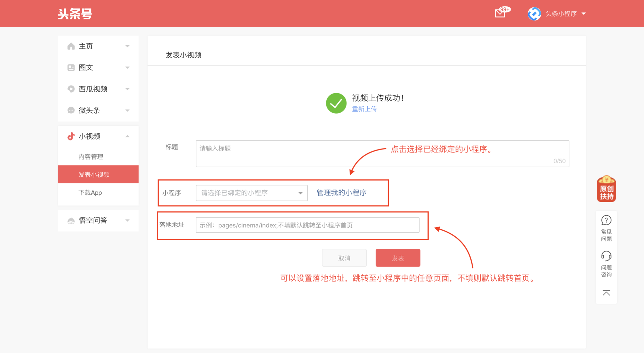Expand the 悟空问答 menu arrow
The height and width of the screenshot is (353, 644).
[x=127, y=221]
